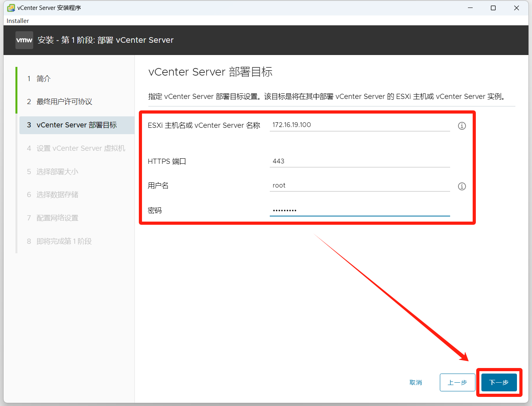This screenshot has height=406, width=532.
Task: Select step 5 选择部署大小
Action: 57,172
